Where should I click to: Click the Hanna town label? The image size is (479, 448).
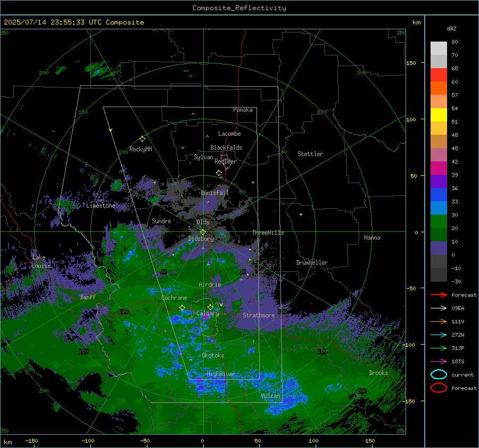372,238
